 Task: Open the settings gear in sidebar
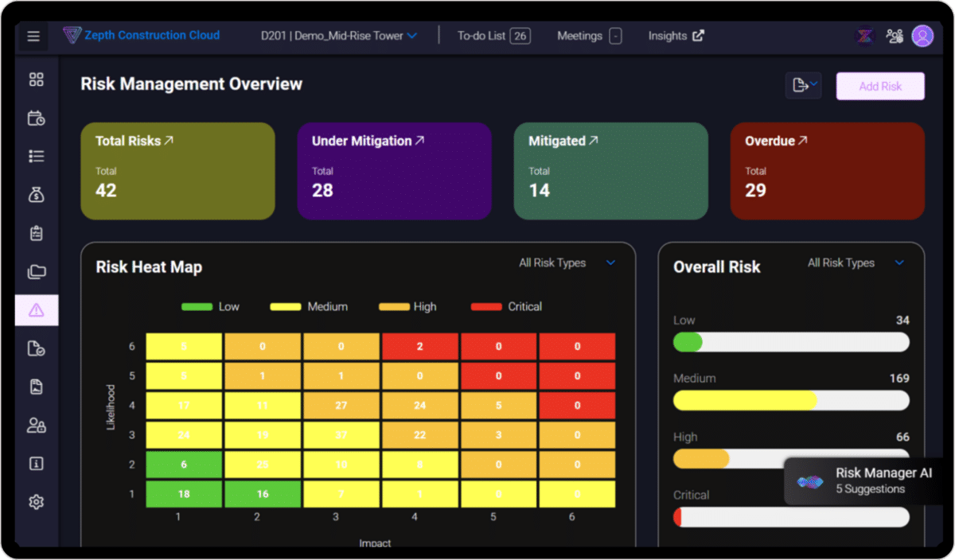click(x=36, y=502)
